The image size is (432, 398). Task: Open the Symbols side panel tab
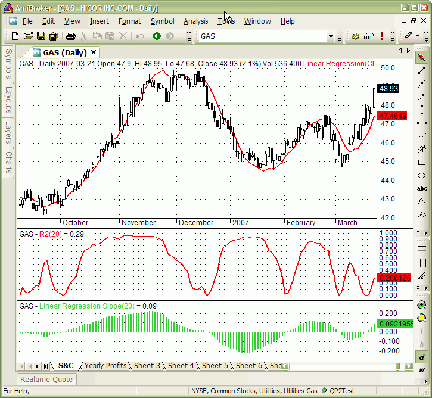click(x=9, y=64)
